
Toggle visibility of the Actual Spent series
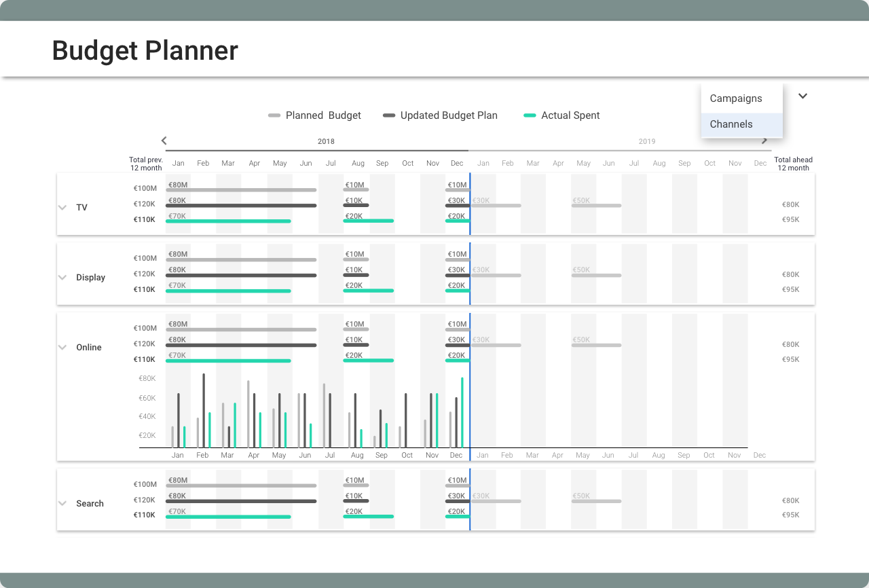click(x=529, y=115)
